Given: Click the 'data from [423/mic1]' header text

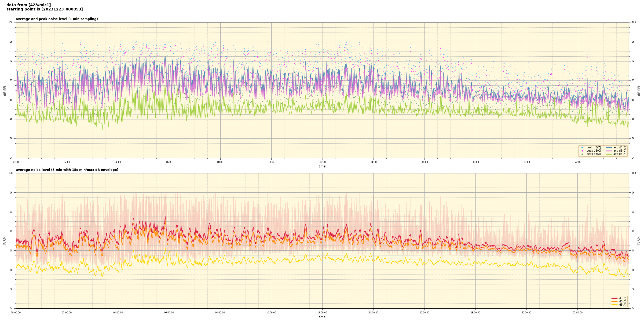Looking at the screenshot, I should tap(28, 5).
